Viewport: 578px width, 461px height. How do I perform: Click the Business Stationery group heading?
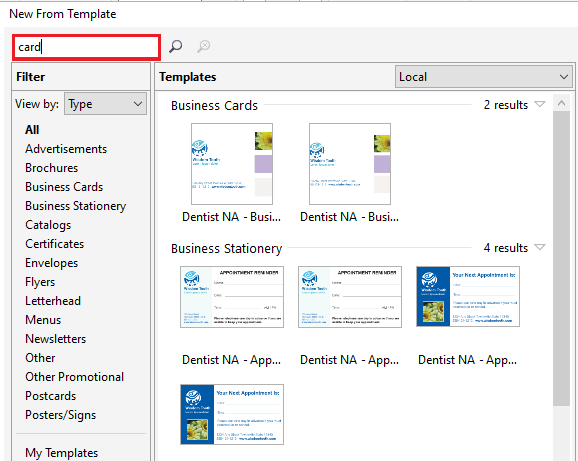click(226, 249)
